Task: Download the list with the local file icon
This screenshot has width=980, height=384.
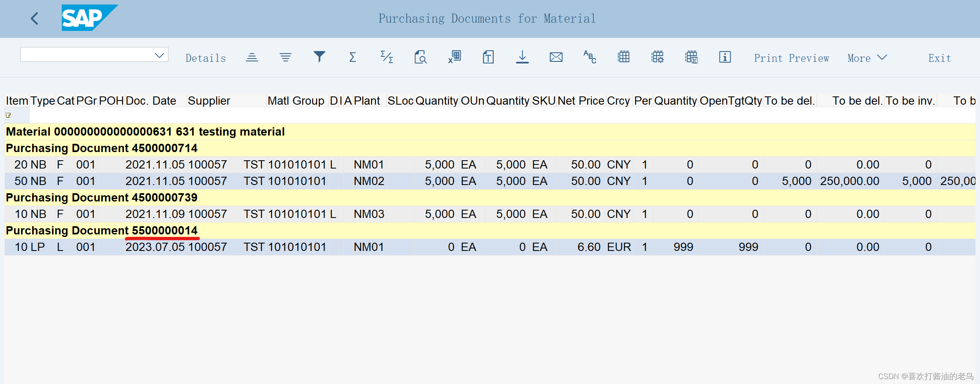Action: point(522,57)
